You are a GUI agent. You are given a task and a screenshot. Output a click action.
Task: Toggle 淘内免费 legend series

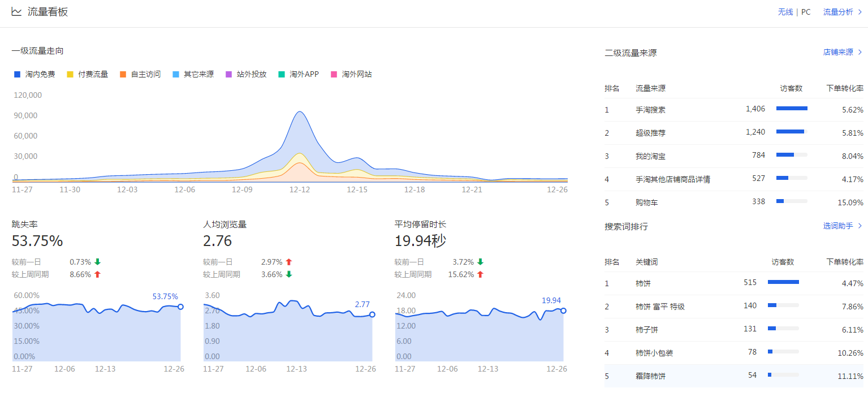(x=34, y=74)
